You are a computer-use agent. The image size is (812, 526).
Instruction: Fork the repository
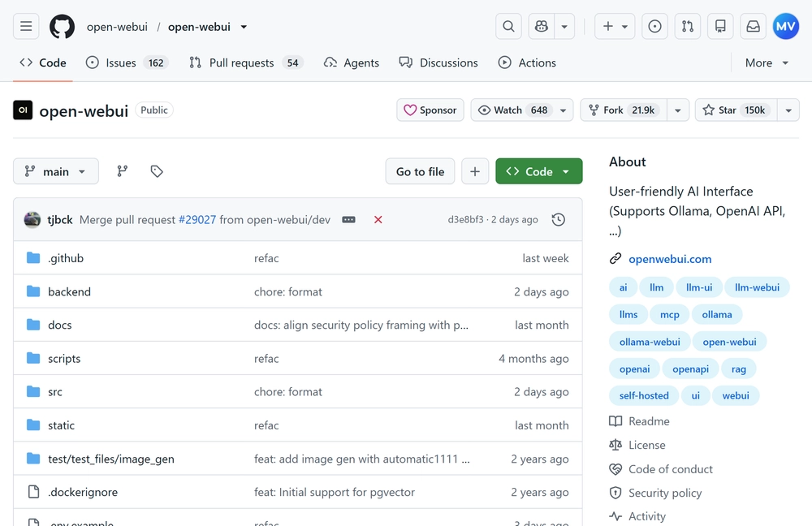(x=624, y=110)
